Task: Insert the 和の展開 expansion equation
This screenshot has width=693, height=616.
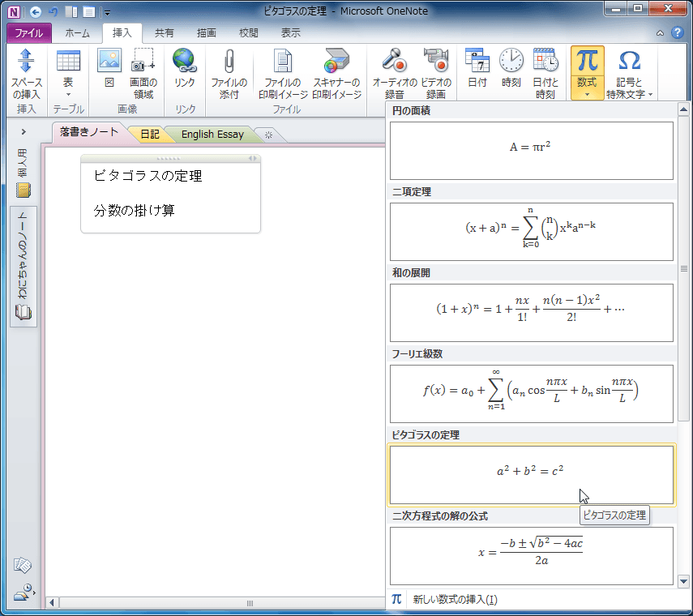Action: tap(531, 312)
